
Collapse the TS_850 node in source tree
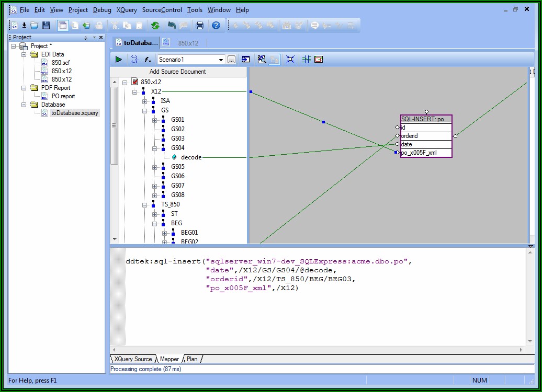click(145, 204)
